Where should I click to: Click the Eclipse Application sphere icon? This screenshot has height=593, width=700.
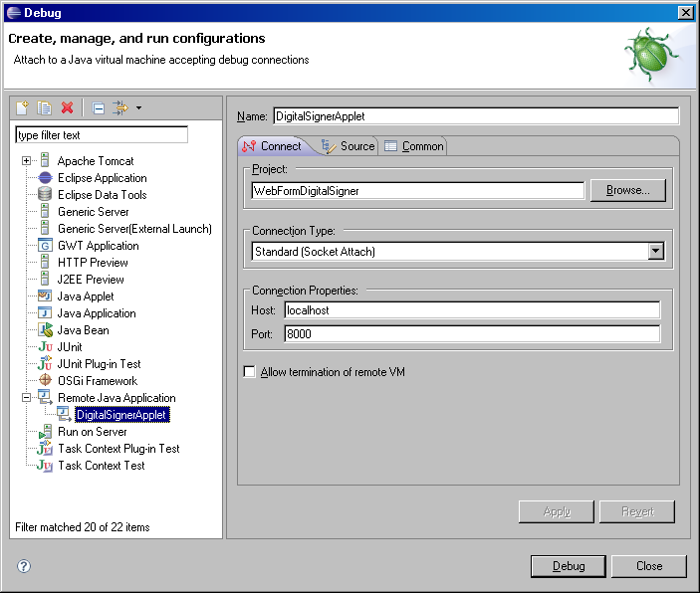coord(45,178)
